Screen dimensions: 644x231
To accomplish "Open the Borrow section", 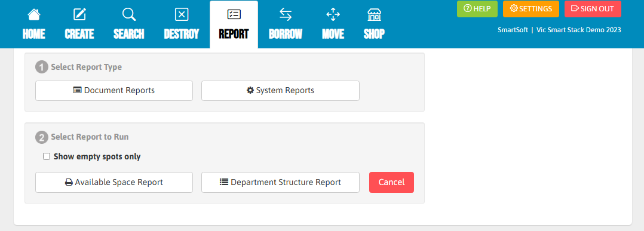I will click(286, 24).
